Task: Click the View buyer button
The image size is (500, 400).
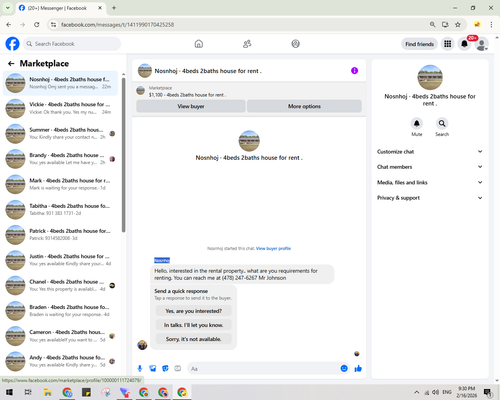Action: point(191,106)
